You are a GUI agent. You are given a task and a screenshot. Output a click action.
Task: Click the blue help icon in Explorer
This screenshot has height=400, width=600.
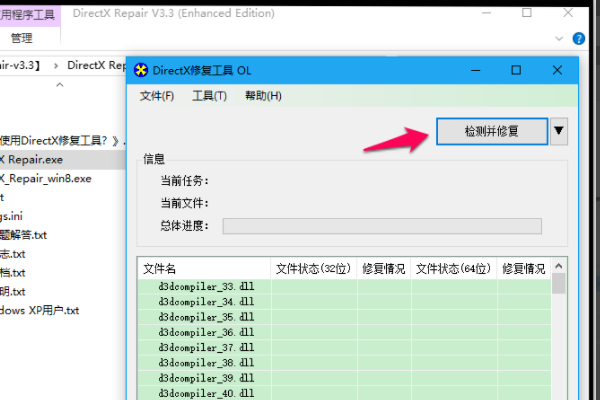pyautogui.click(x=579, y=38)
